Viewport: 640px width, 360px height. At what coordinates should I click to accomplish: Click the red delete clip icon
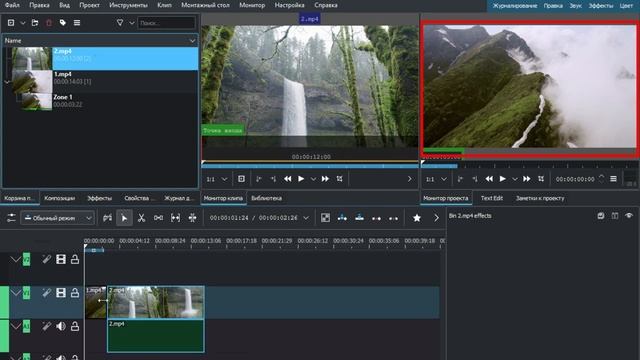[49, 23]
